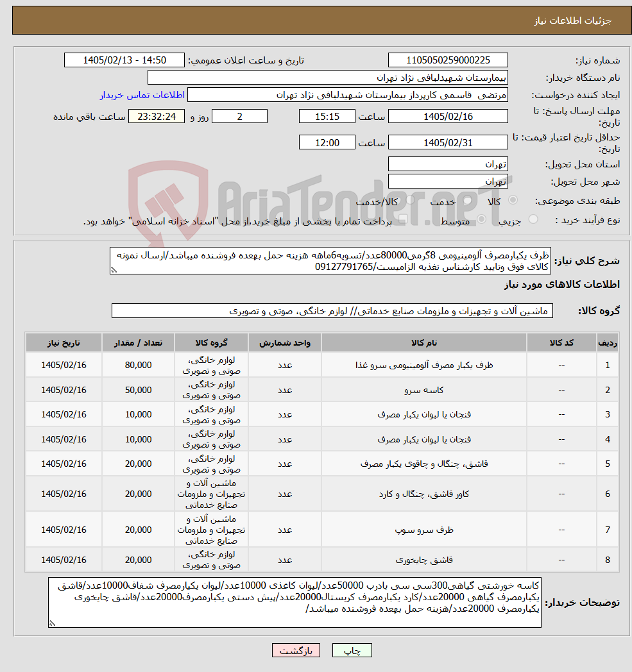Click the need number field 1105050259000225

pyautogui.click(x=448, y=60)
